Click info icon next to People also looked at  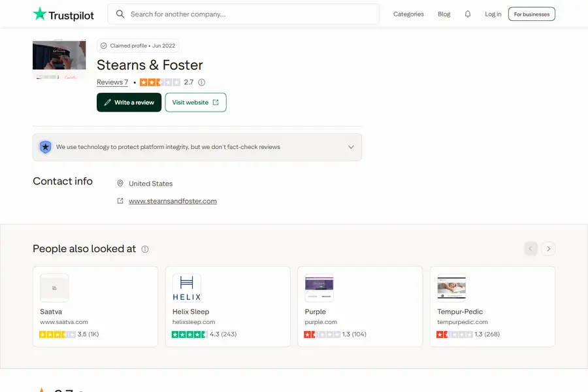pos(145,249)
